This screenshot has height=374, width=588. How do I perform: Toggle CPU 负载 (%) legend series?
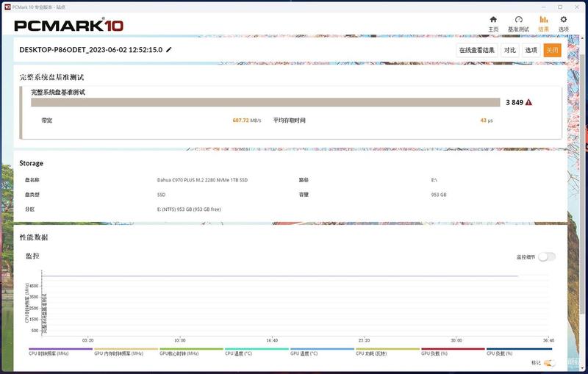pos(519,351)
